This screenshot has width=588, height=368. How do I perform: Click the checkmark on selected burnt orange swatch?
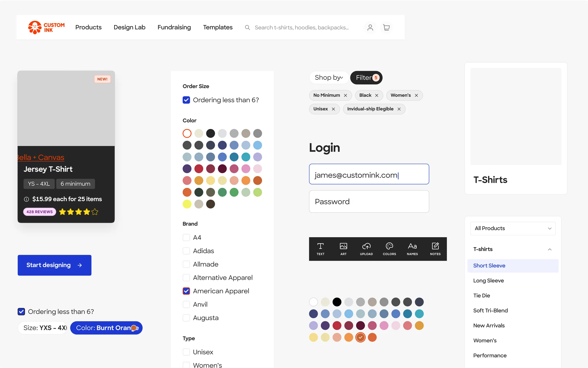point(360,337)
